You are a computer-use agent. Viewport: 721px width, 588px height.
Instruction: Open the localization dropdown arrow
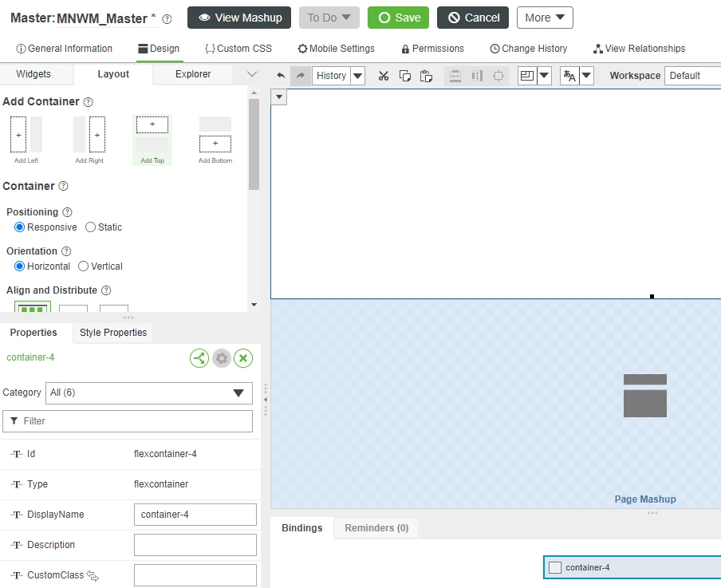(x=587, y=76)
